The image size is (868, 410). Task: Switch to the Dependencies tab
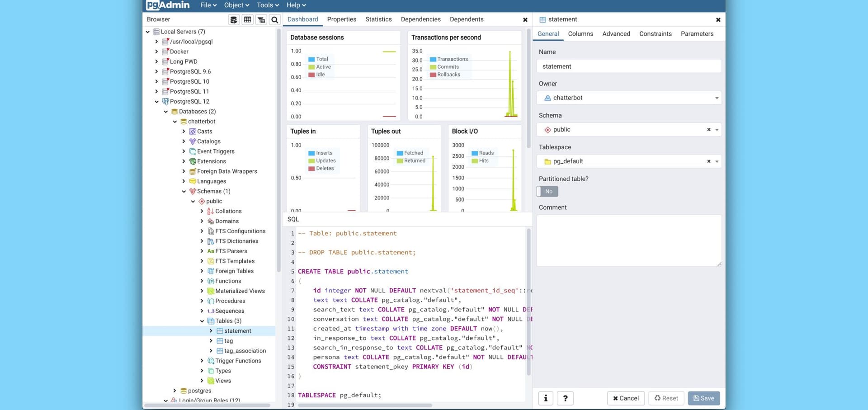pos(420,19)
